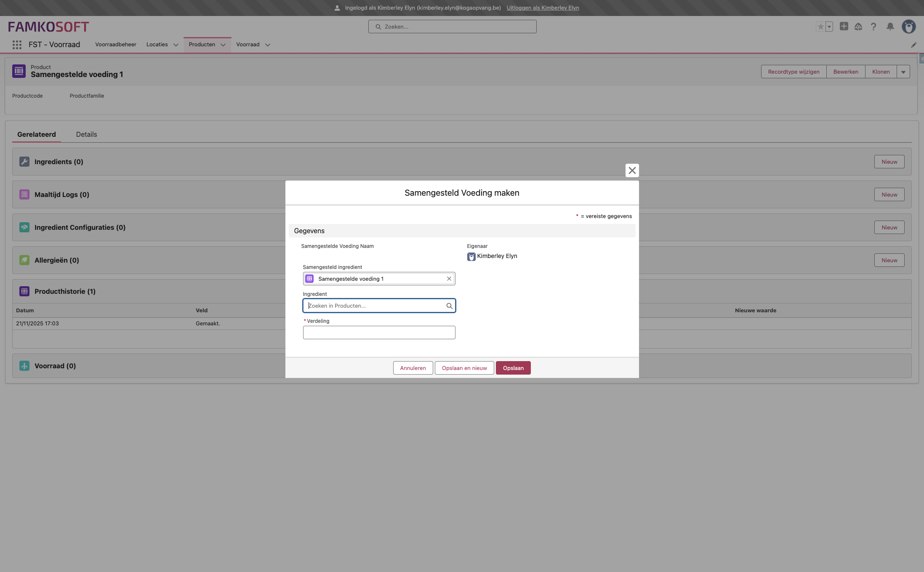The width and height of the screenshot is (924, 572).
Task: Open the help question mark icon
Action: pos(873,27)
